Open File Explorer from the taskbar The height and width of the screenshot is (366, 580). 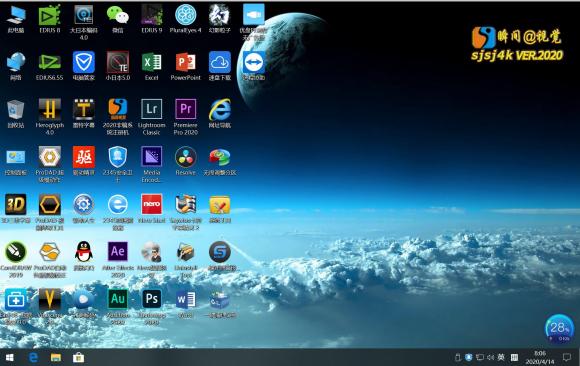coord(56,357)
